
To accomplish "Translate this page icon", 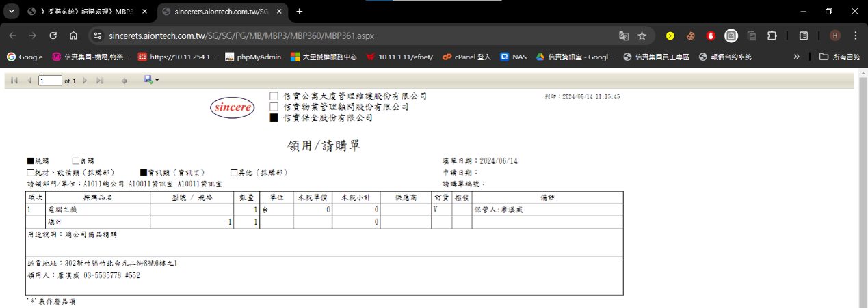I will pos(624,36).
